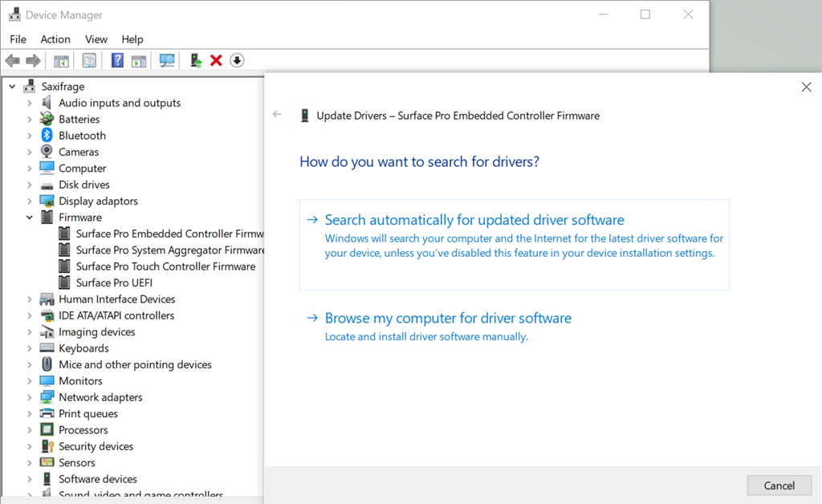Open the View menu
This screenshot has height=504, width=822.
96,39
